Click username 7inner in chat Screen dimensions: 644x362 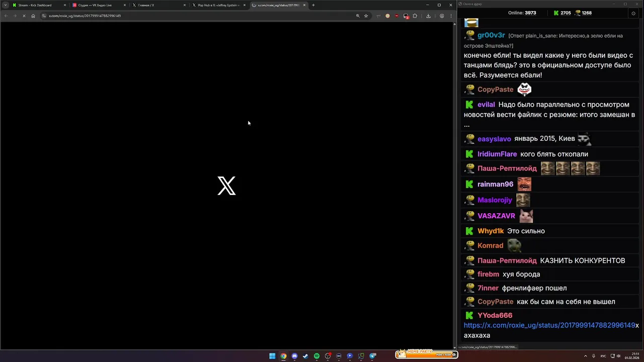[x=488, y=288]
